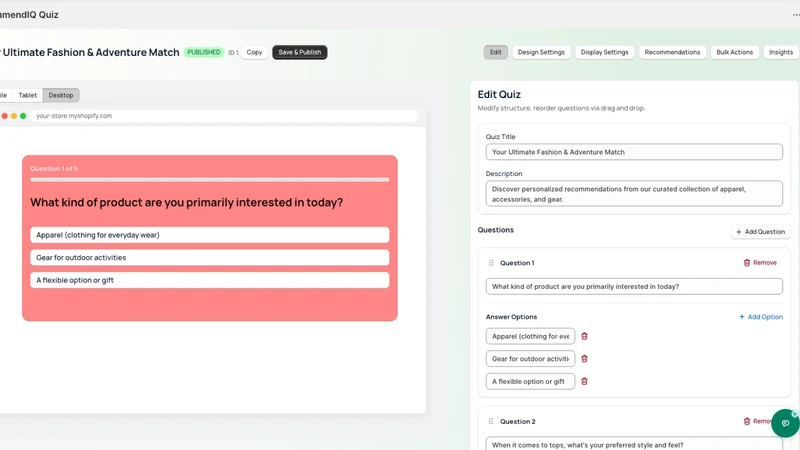Delete the 'Apparel (clothing for eve' answer option
Image resolution: width=800 pixels, height=450 pixels.
click(584, 336)
